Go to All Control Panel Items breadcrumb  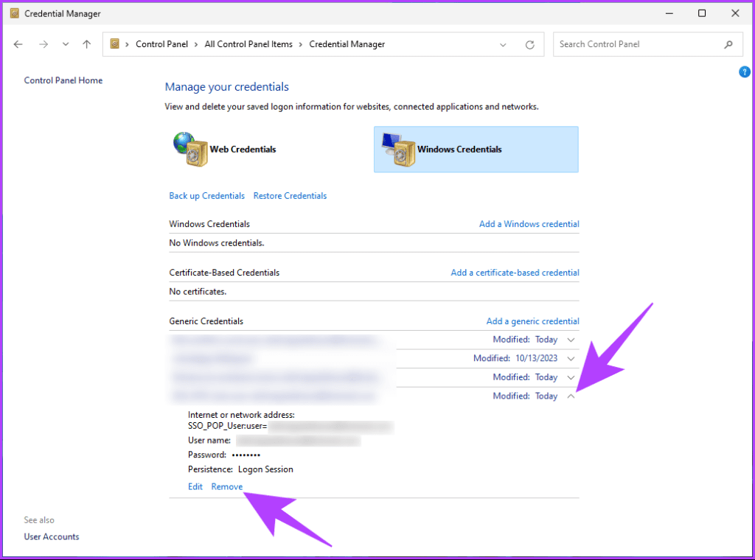pyautogui.click(x=248, y=43)
